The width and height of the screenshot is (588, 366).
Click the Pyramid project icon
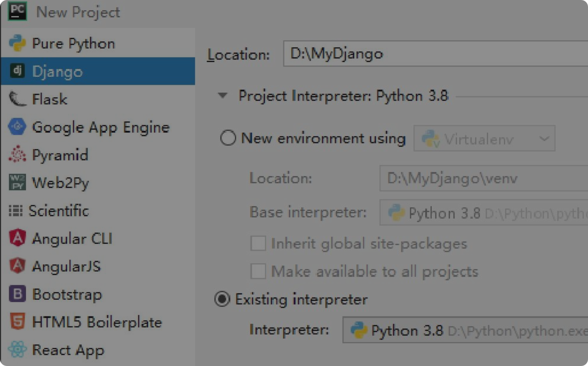coord(17,155)
